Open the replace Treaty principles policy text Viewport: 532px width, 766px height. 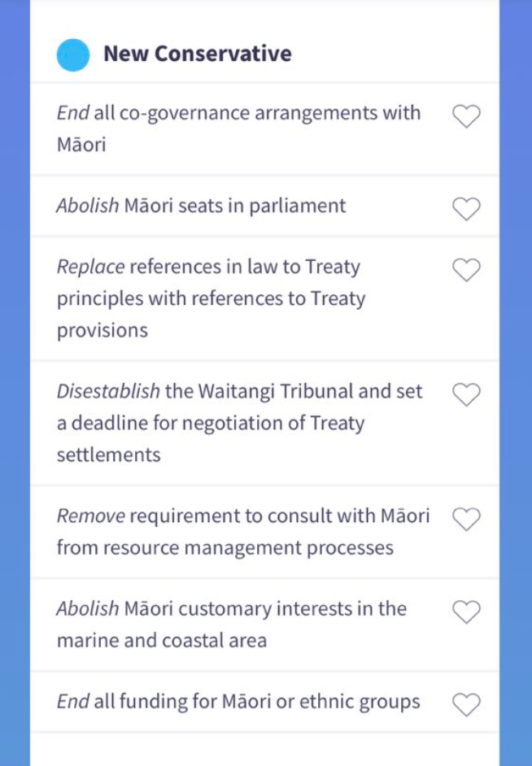coord(211,298)
